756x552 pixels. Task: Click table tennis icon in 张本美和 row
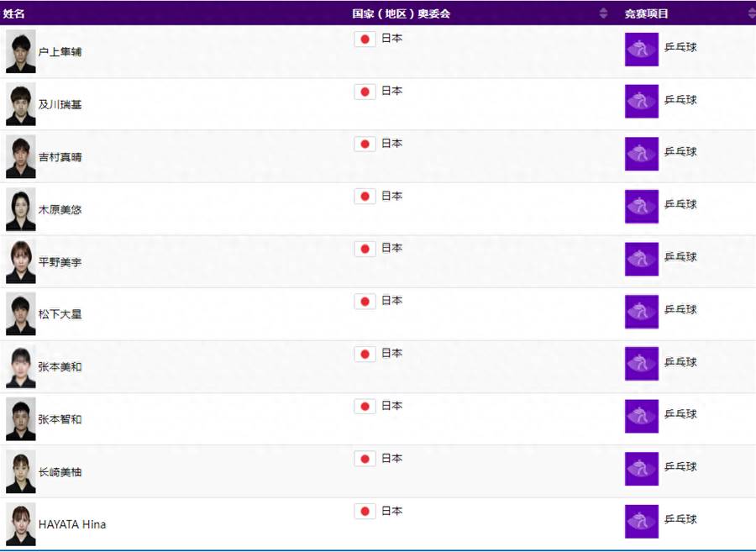click(642, 364)
